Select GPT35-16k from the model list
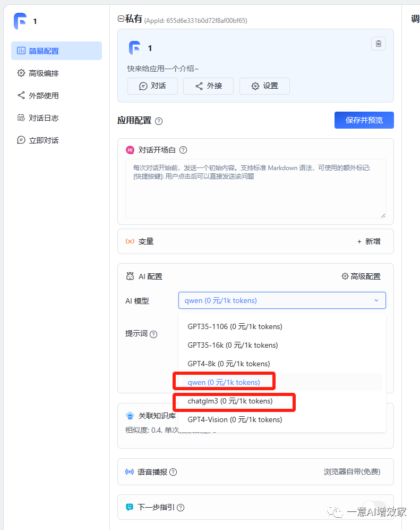This screenshot has width=420, height=530. (282, 345)
